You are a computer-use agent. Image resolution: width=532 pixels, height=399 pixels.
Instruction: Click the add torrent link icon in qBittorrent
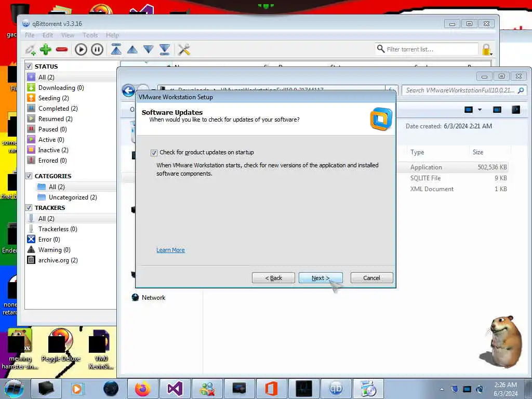pyautogui.click(x=30, y=49)
